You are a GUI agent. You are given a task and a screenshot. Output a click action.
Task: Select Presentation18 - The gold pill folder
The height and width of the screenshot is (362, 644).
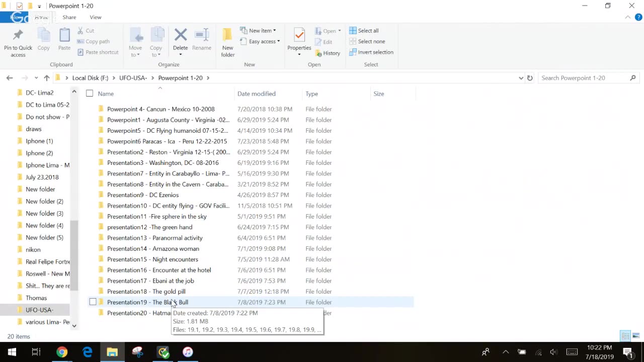click(x=146, y=292)
